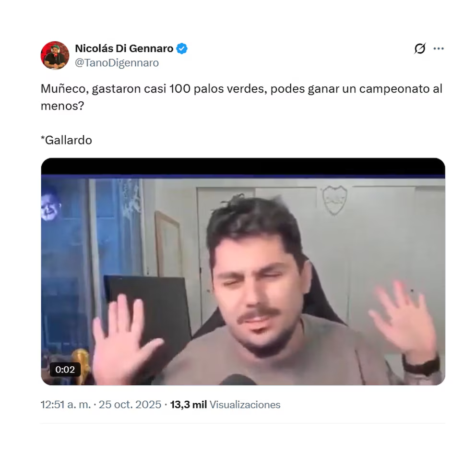
Task: Open the 12:51 a. m. timestamp link
Action: (66, 405)
